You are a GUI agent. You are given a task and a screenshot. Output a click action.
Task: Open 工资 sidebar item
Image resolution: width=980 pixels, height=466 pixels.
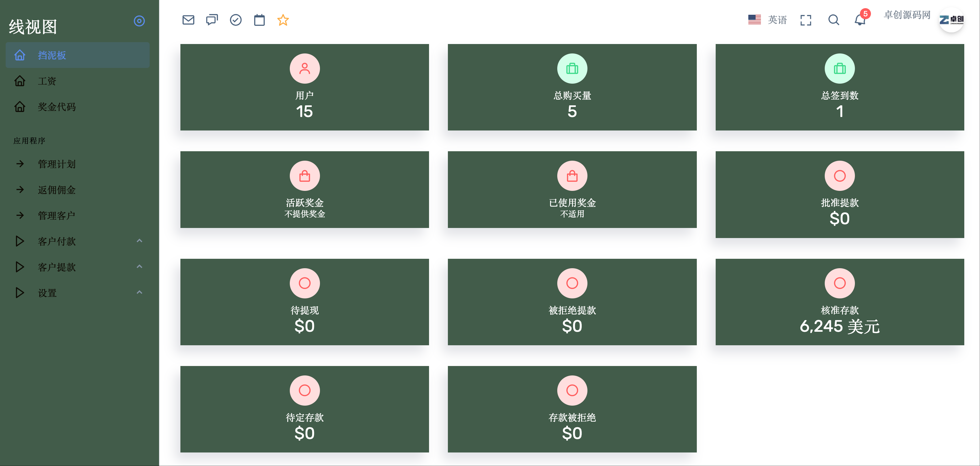[x=78, y=81]
